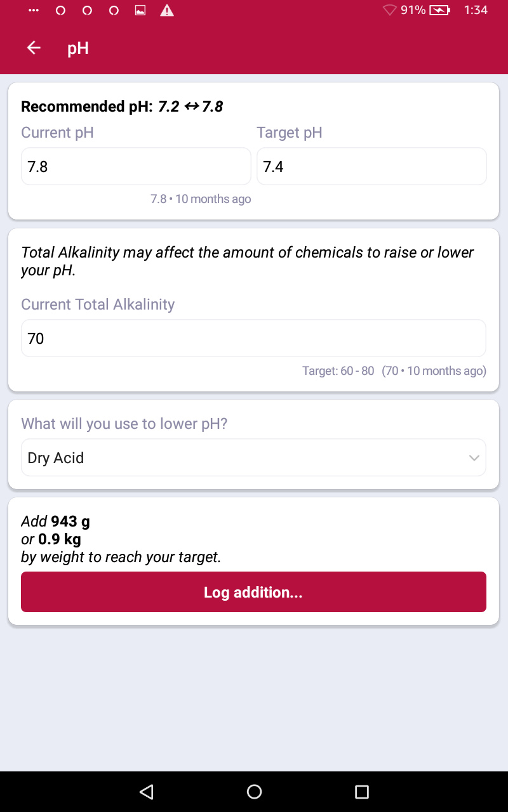Tap the 'Add 943 g' result text
508x812 pixels.
pos(56,521)
